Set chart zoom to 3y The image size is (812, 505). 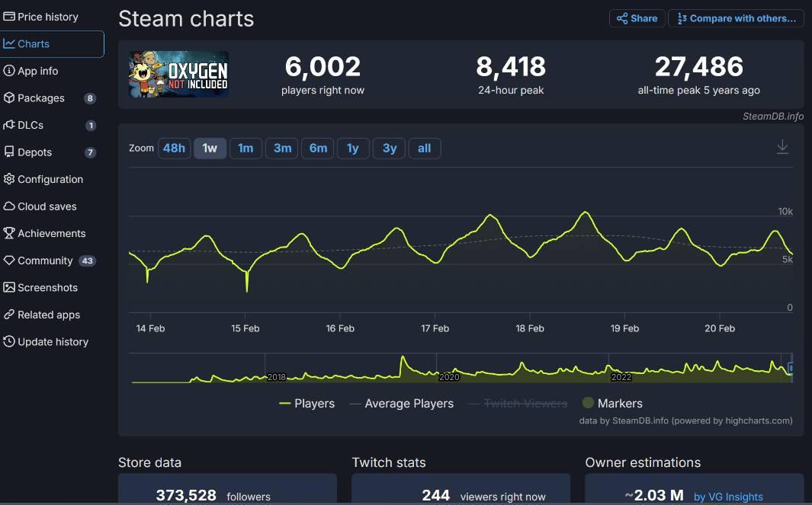coord(390,149)
